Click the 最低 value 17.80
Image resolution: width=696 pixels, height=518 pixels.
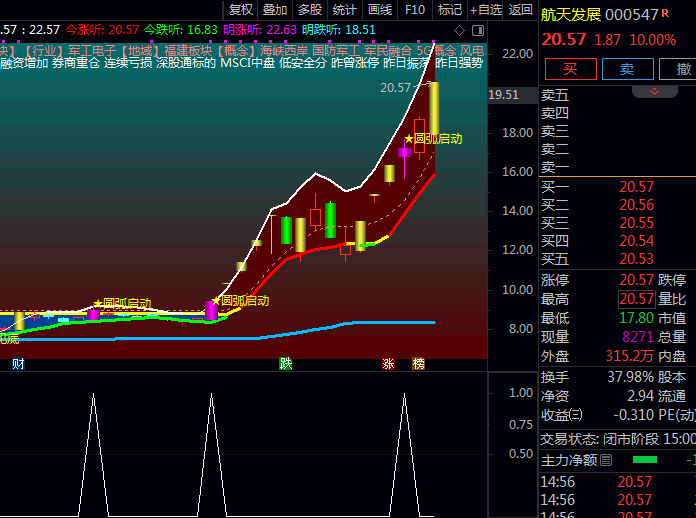(x=637, y=318)
